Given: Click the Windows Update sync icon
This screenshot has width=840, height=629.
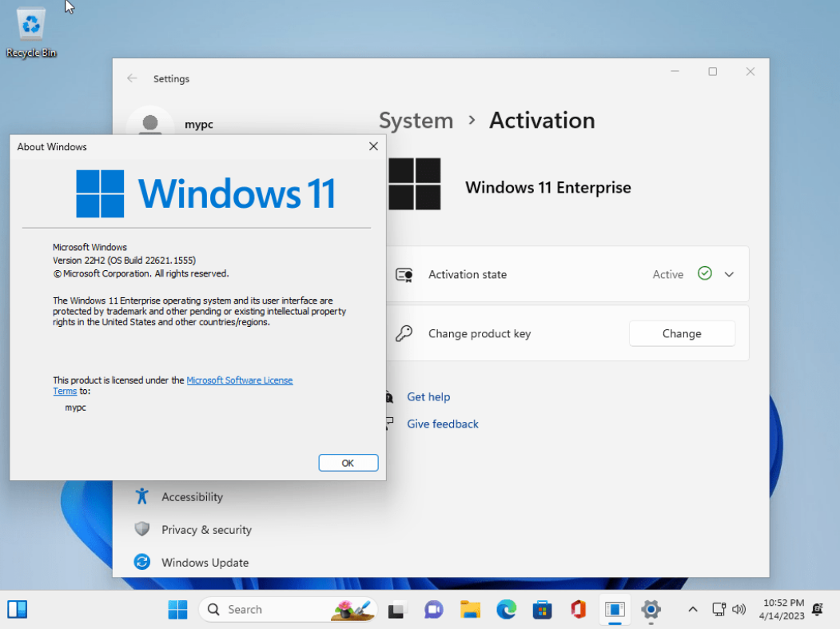Looking at the screenshot, I should 142,562.
